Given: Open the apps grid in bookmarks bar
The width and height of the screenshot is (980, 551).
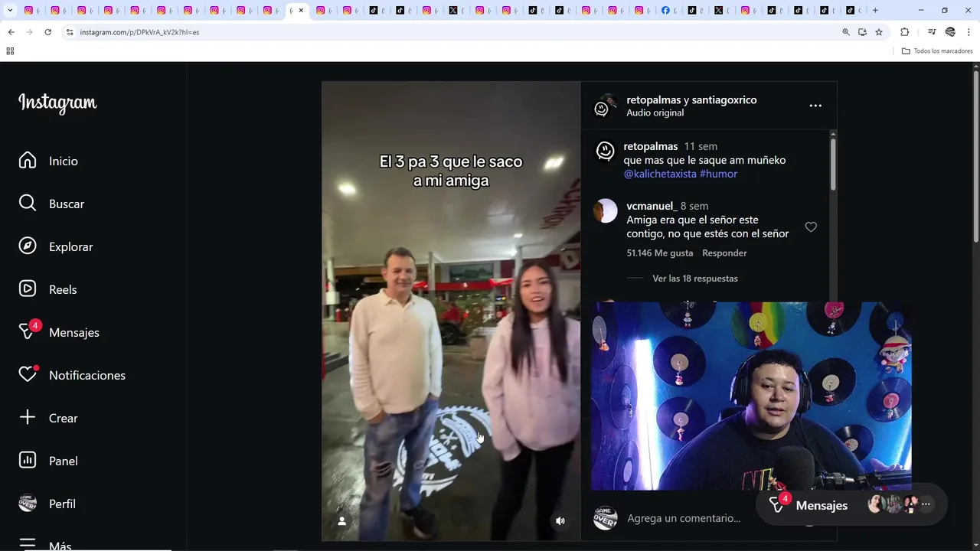Looking at the screenshot, I should (x=10, y=51).
